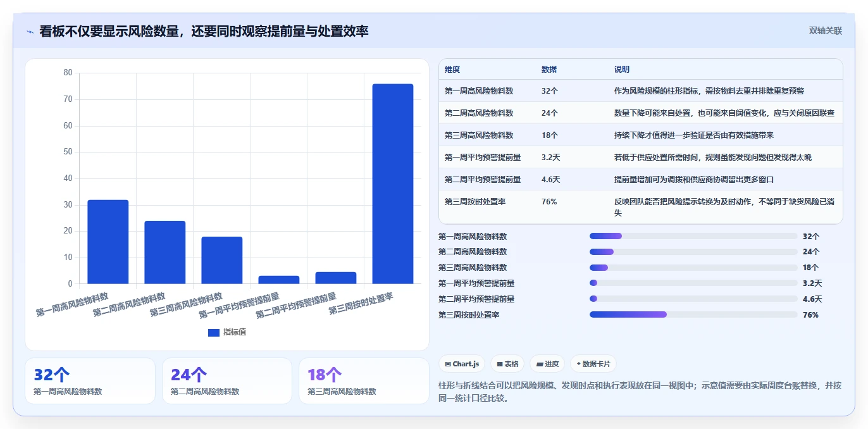This screenshot has height=429, width=868.
Task: Click the x-axis label 第三周按时处置率
Action: [361, 304]
